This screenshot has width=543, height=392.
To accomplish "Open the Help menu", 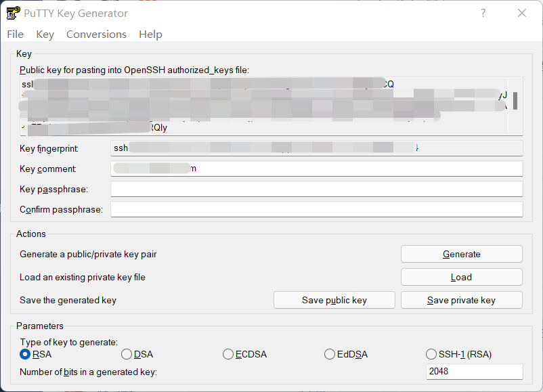I will [x=150, y=35].
